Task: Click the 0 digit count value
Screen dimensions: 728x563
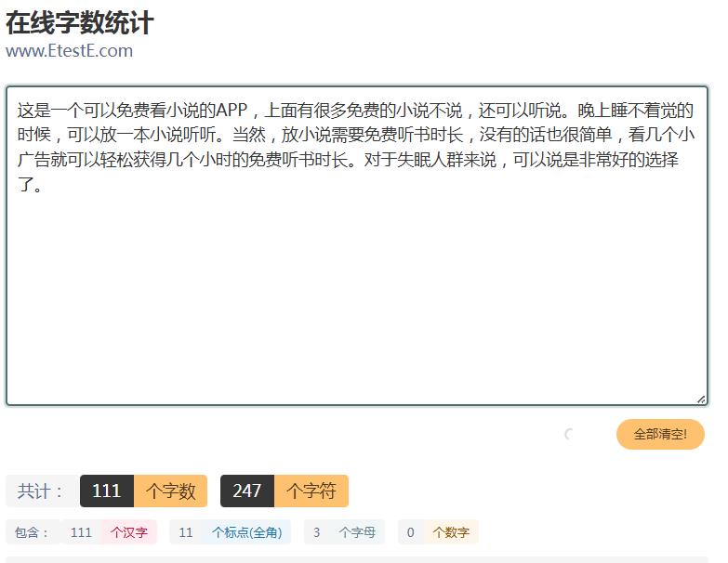Action: point(410,532)
